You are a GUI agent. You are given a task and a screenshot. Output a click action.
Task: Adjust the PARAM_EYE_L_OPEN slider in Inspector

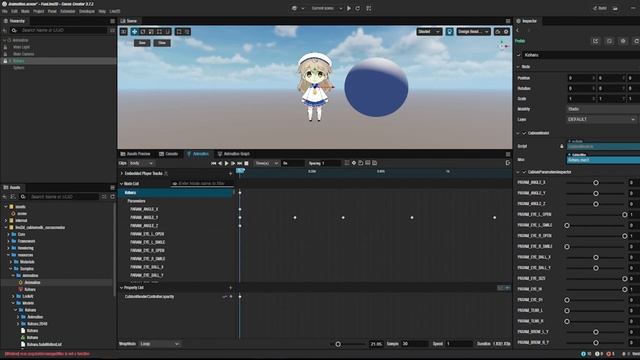tap(596, 215)
